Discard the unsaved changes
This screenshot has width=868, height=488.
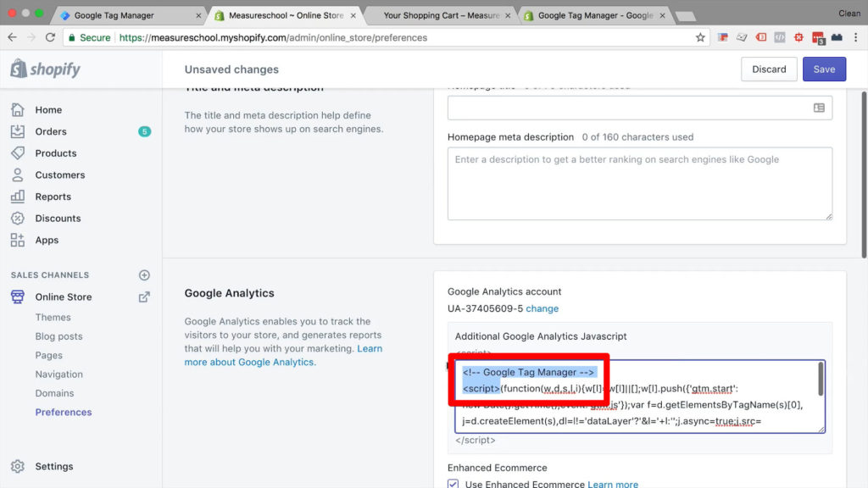point(769,69)
